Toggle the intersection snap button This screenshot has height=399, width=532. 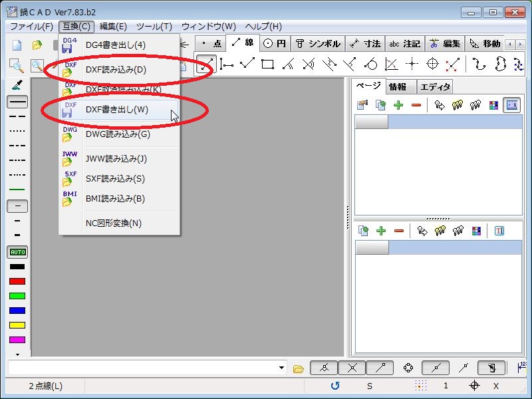[352, 368]
